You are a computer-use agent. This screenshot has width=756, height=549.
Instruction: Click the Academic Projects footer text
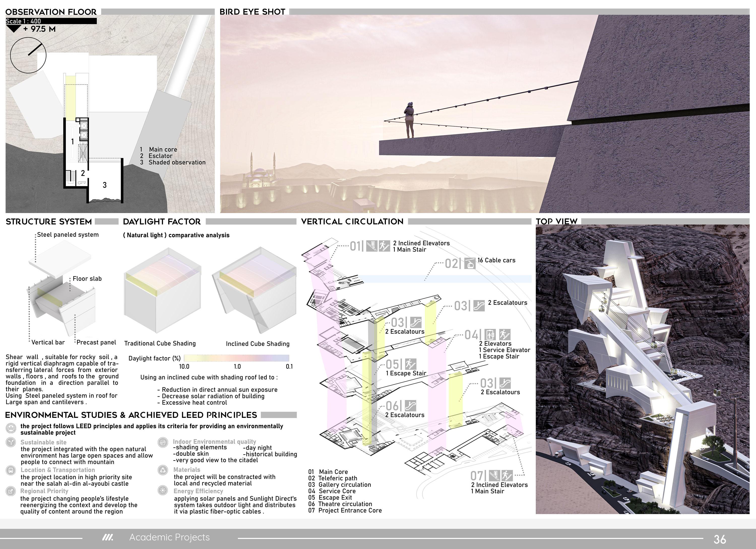pyautogui.click(x=169, y=537)
